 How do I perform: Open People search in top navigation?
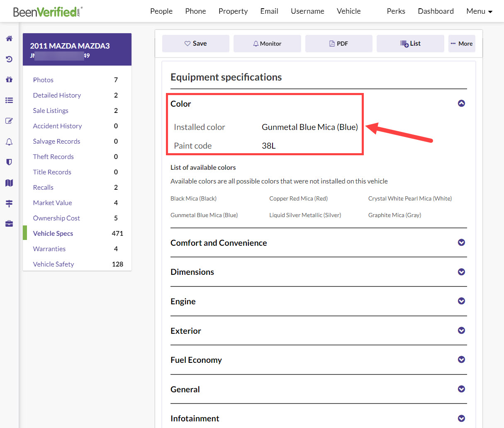[x=161, y=11]
